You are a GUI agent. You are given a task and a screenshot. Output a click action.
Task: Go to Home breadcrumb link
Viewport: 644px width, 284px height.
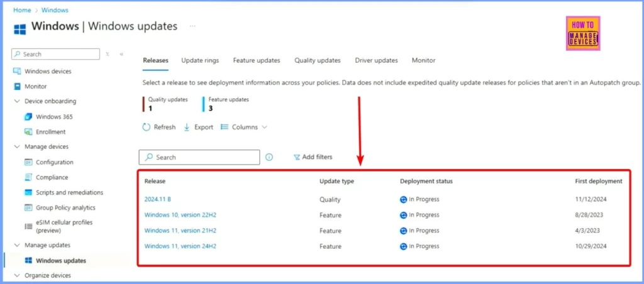coord(22,10)
